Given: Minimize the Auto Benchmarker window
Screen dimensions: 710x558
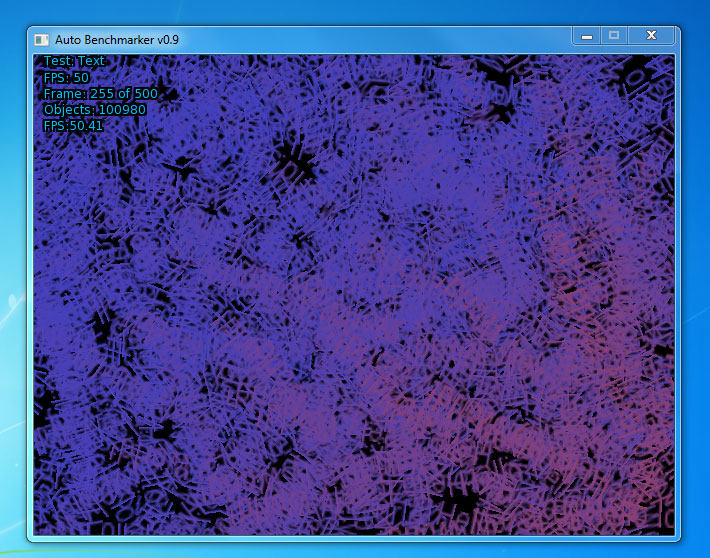Looking at the screenshot, I should 587,36.
